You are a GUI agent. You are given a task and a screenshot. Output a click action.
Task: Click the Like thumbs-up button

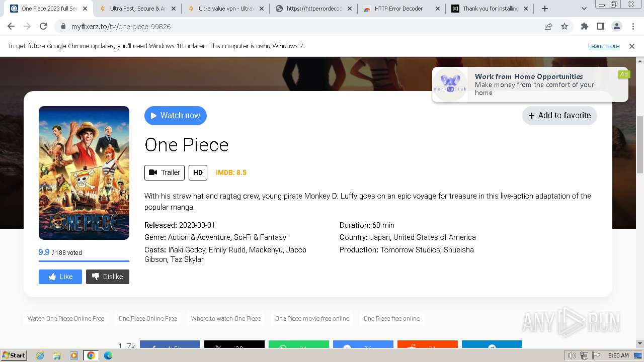60,277
